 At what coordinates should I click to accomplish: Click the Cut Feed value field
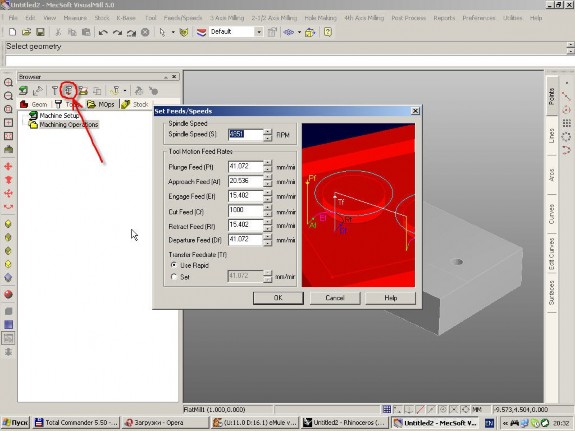pyautogui.click(x=245, y=211)
